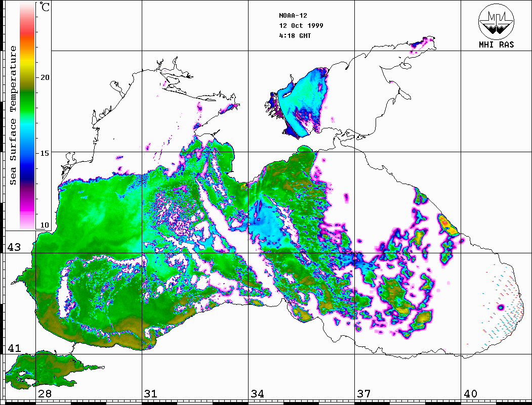
Task: Click the °C unit label
Action: (x=45, y=7)
